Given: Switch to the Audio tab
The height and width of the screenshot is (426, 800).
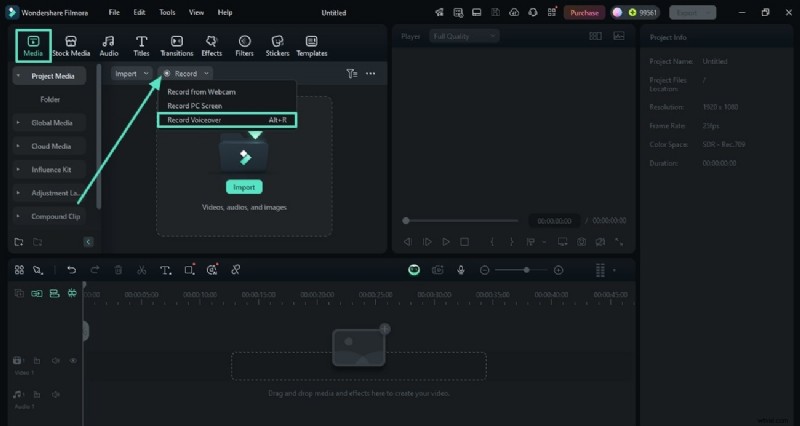Looking at the screenshot, I should pos(109,46).
